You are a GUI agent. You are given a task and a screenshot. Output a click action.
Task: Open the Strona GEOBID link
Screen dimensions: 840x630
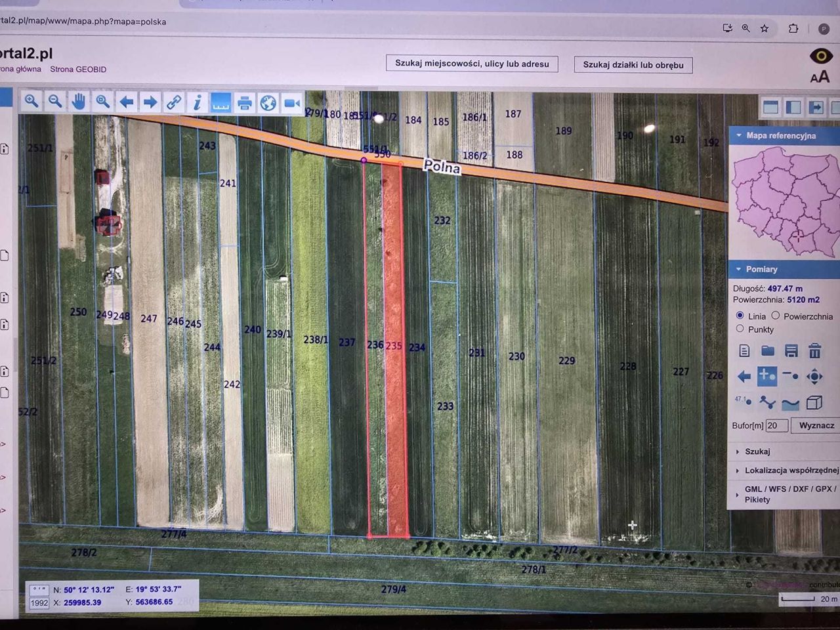pos(78,69)
